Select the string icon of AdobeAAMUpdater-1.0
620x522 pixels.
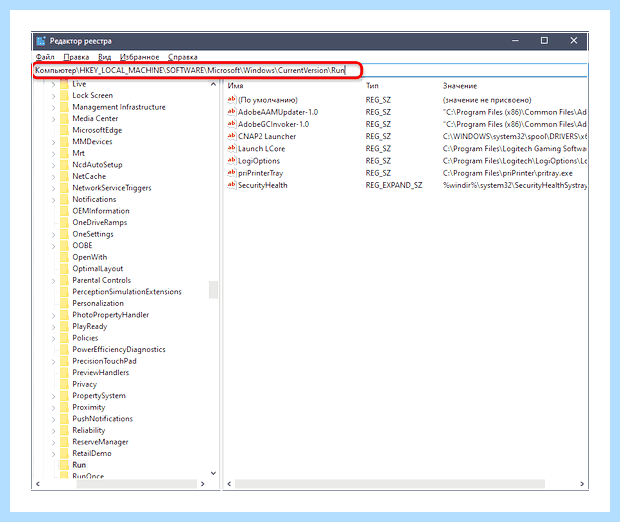pyautogui.click(x=232, y=112)
